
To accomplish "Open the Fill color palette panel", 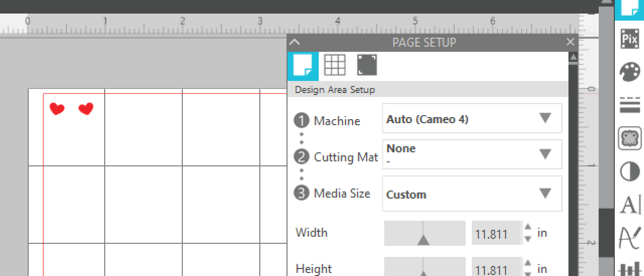I will [x=629, y=72].
